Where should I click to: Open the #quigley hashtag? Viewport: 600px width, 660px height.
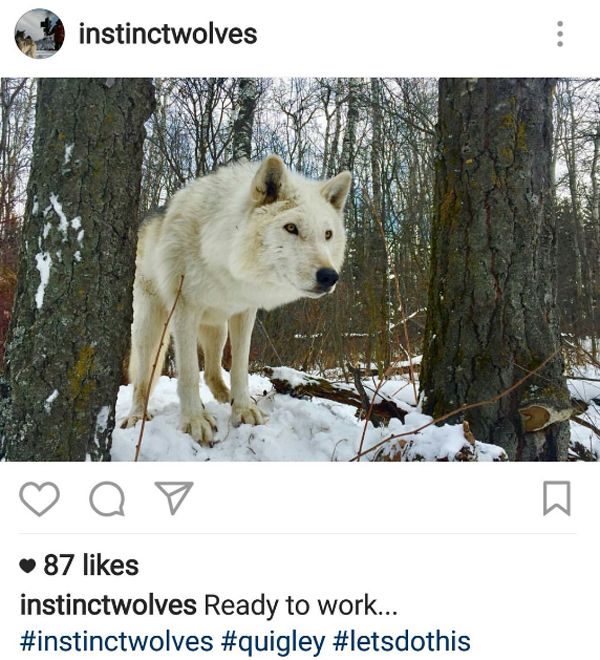[272, 642]
